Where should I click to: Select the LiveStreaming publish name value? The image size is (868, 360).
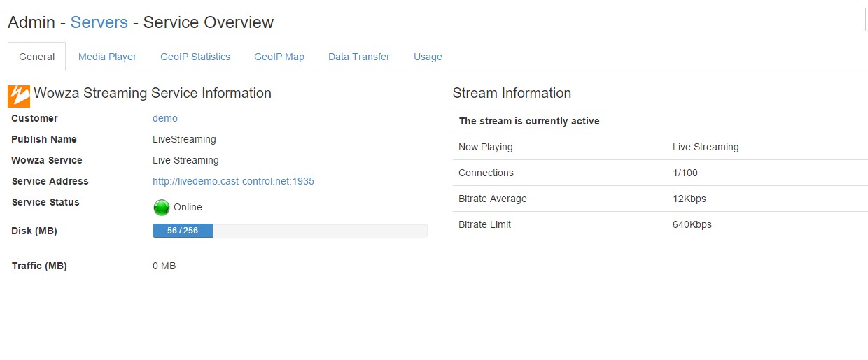pyautogui.click(x=184, y=139)
